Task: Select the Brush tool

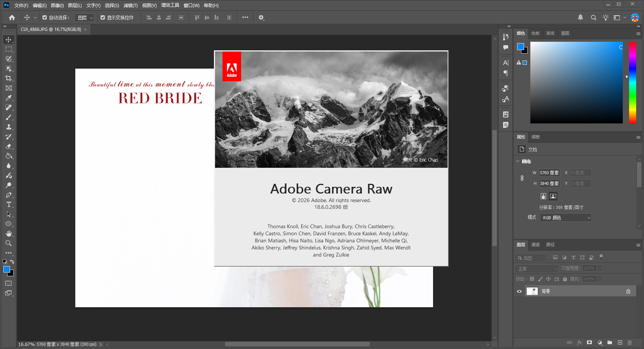Action: (9, 117)
